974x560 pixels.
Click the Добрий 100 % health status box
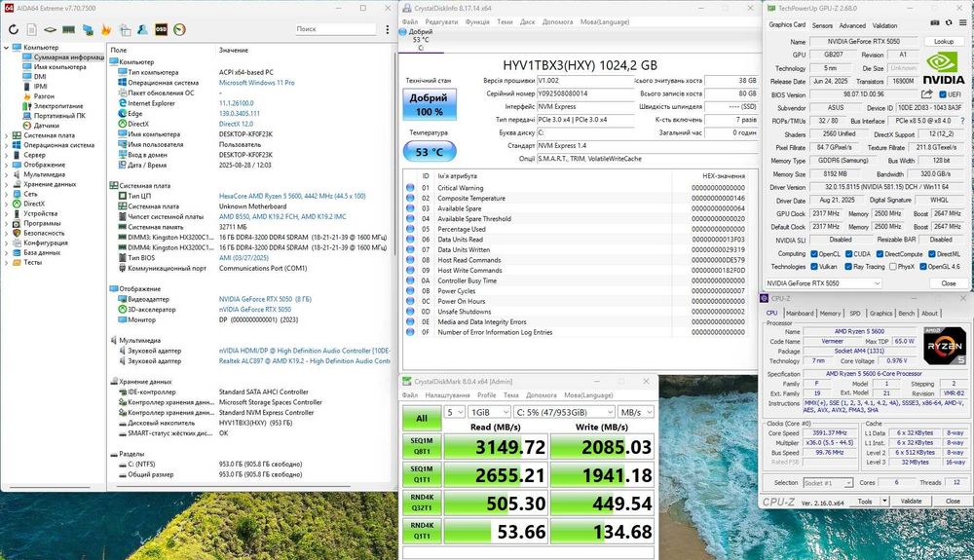point(430,104)
